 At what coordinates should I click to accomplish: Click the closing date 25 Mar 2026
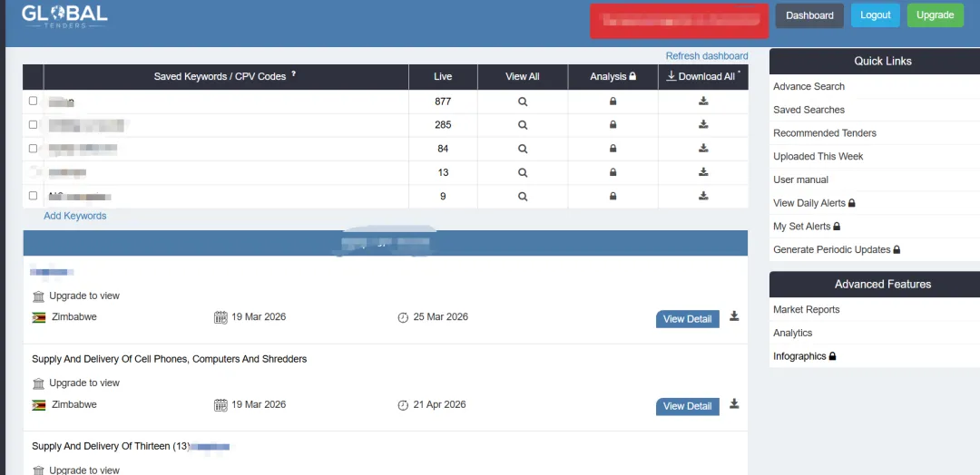pos(441,316)
